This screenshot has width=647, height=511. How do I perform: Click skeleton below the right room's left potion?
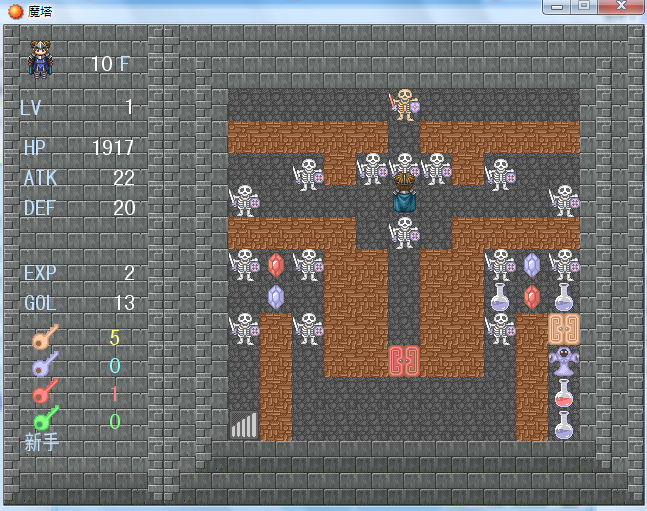pyautogui.click(x=500, y=329)
